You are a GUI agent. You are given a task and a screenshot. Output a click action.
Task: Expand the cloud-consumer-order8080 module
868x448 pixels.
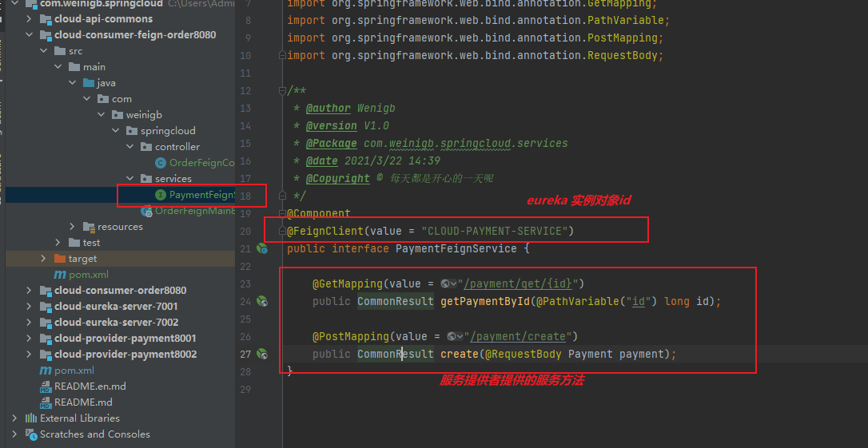(30, 291)
